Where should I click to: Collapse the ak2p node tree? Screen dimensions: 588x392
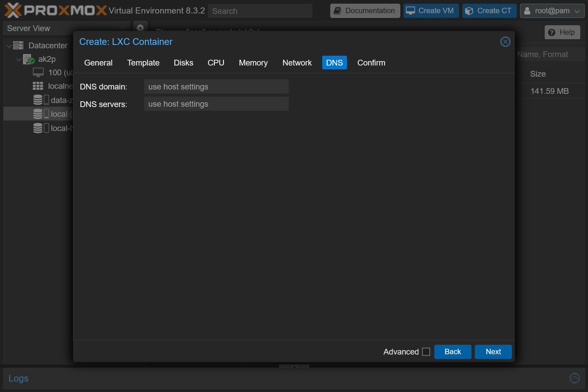(x=19, y=59)
